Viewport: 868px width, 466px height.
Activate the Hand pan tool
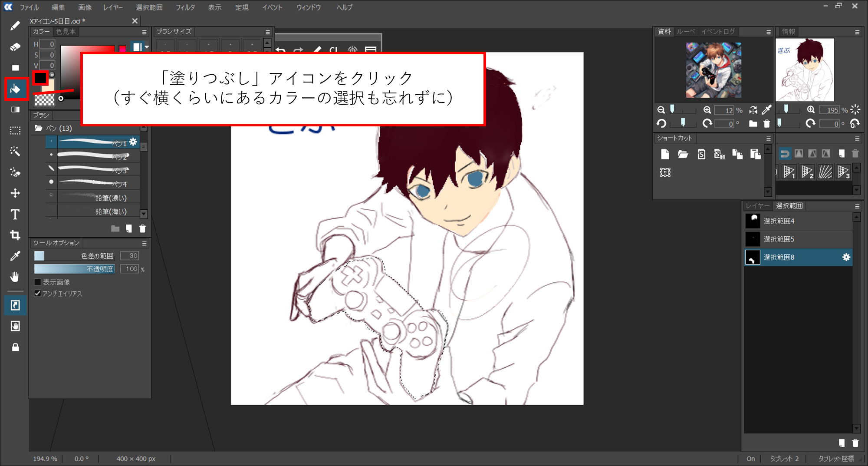tap(15, 277)
